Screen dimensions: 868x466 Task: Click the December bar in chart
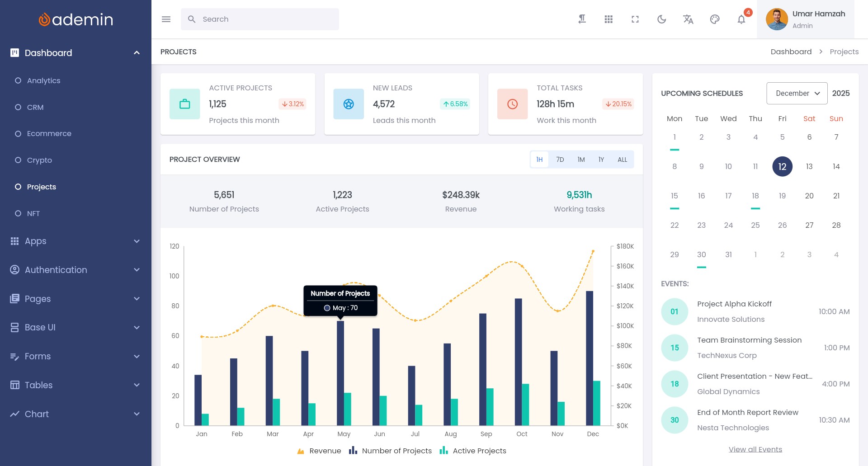click(x=590, y=357)
